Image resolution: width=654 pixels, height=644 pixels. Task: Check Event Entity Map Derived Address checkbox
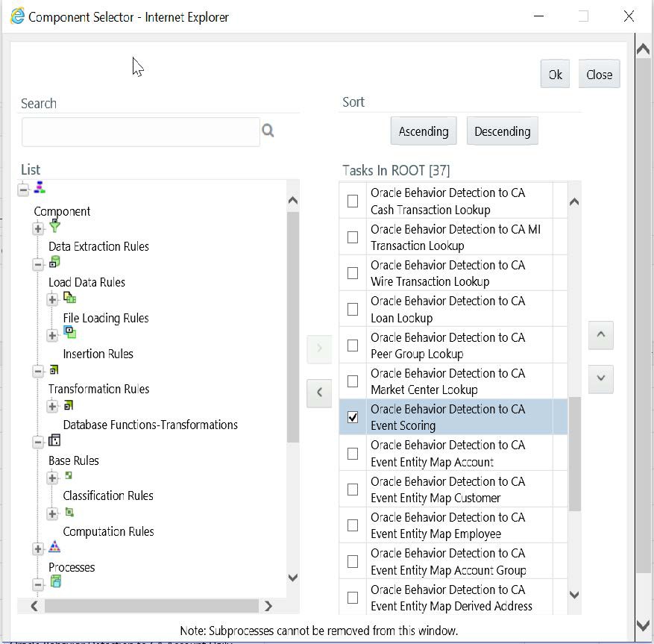(353, 598)
